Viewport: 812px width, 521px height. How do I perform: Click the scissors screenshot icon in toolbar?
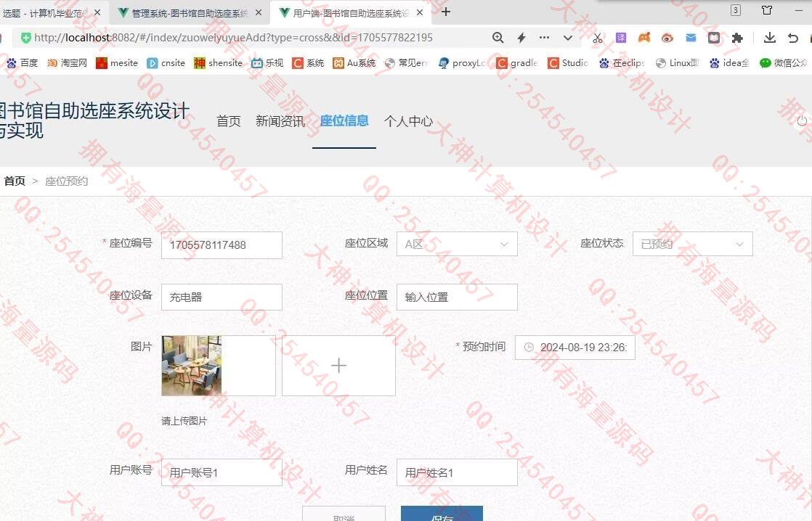click(x=597, y=38)
